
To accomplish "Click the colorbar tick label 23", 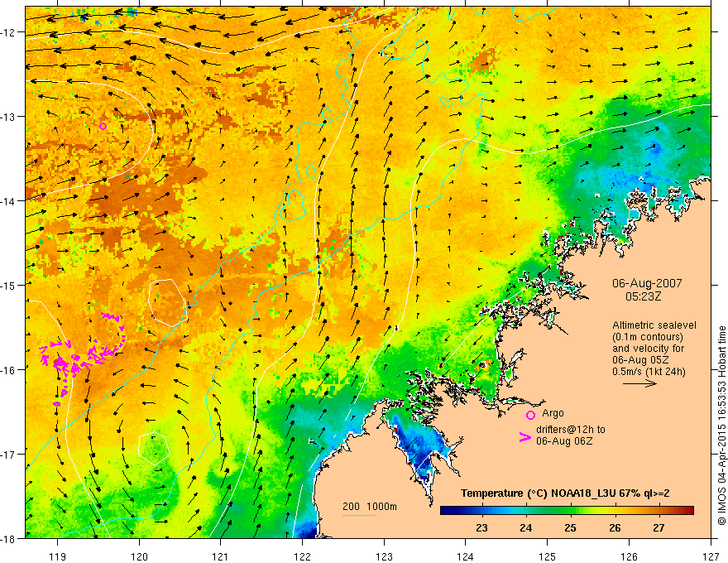I will coord(481,527).
